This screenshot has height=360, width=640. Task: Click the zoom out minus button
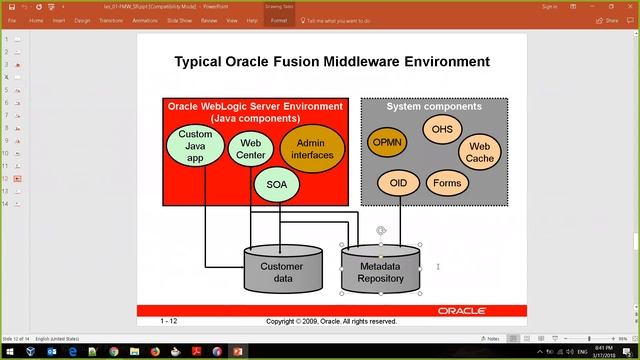coord(566,339)
